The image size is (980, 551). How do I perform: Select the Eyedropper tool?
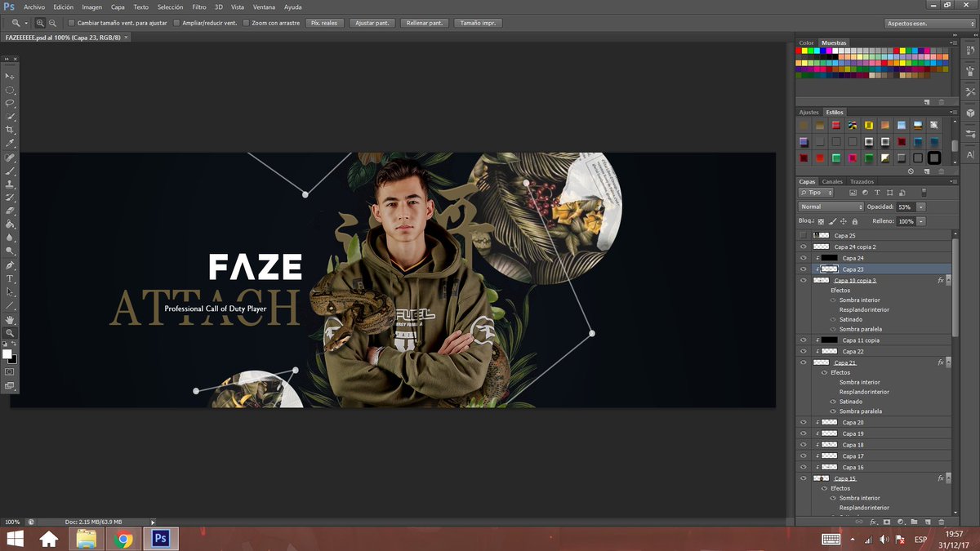click(x=10, y=144)
